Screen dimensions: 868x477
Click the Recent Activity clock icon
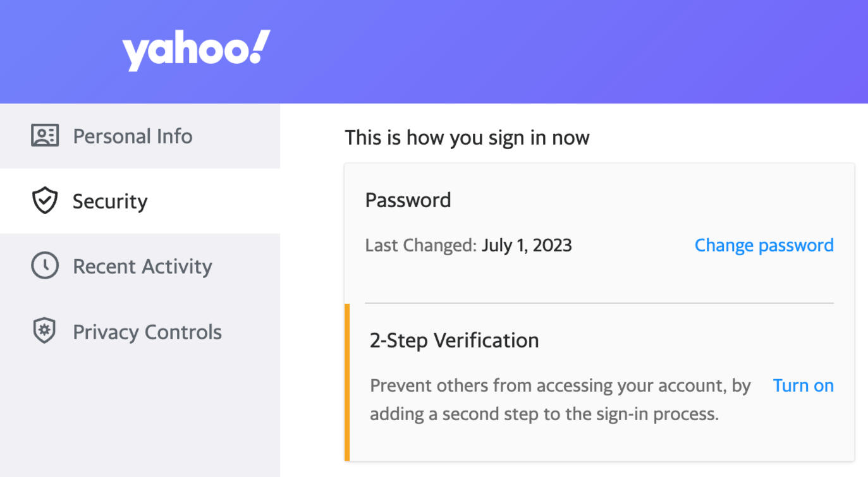tap(45, 266)
